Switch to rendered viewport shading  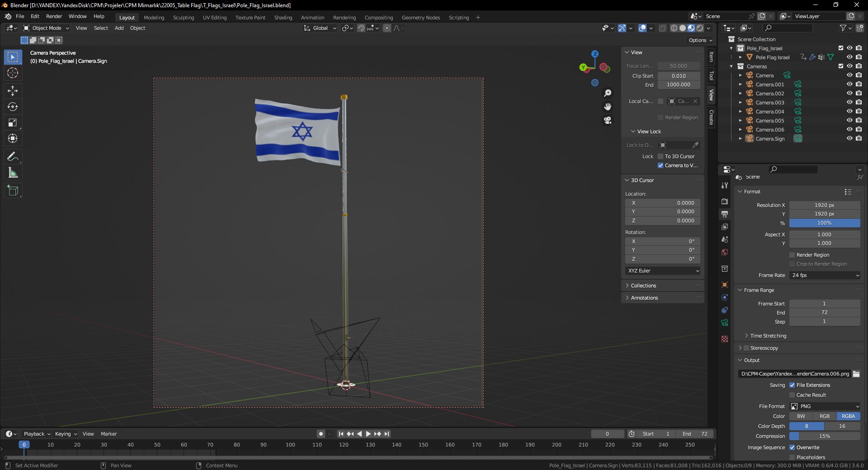point(700,28)
